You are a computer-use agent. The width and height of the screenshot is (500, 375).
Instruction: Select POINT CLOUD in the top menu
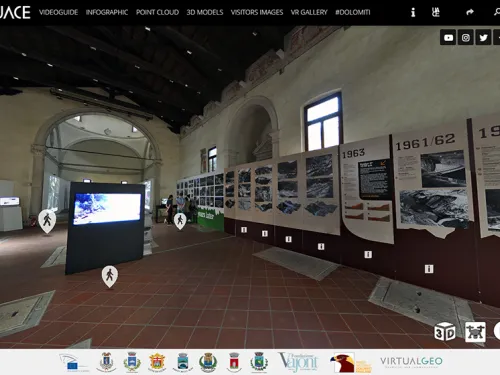157,12
